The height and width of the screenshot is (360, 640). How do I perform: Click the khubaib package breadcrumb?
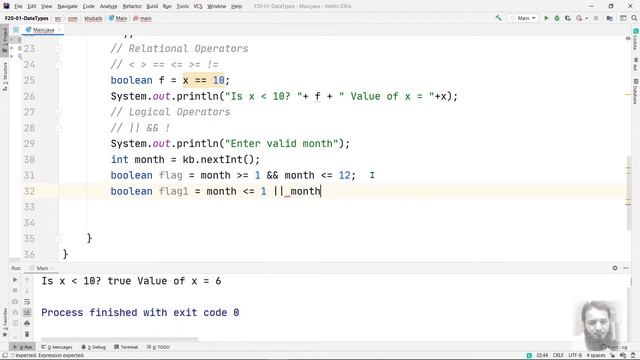[93, 18]
